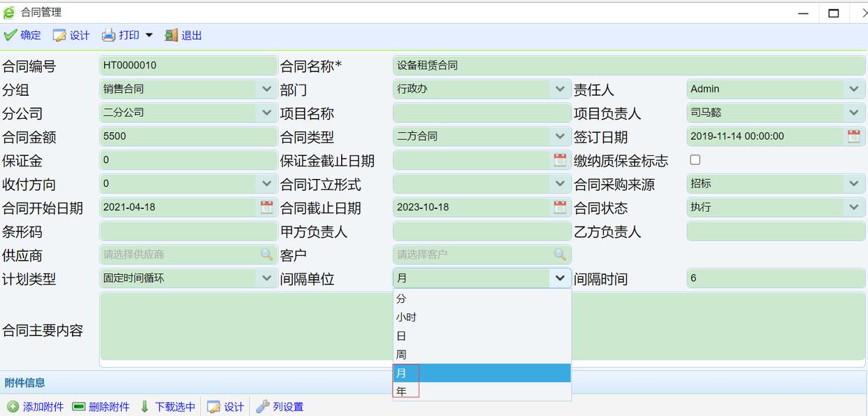The width and height of the screenshot is (868, 416).
Task: Open 设计 in the top toolbar
Action: click(71, 35)
